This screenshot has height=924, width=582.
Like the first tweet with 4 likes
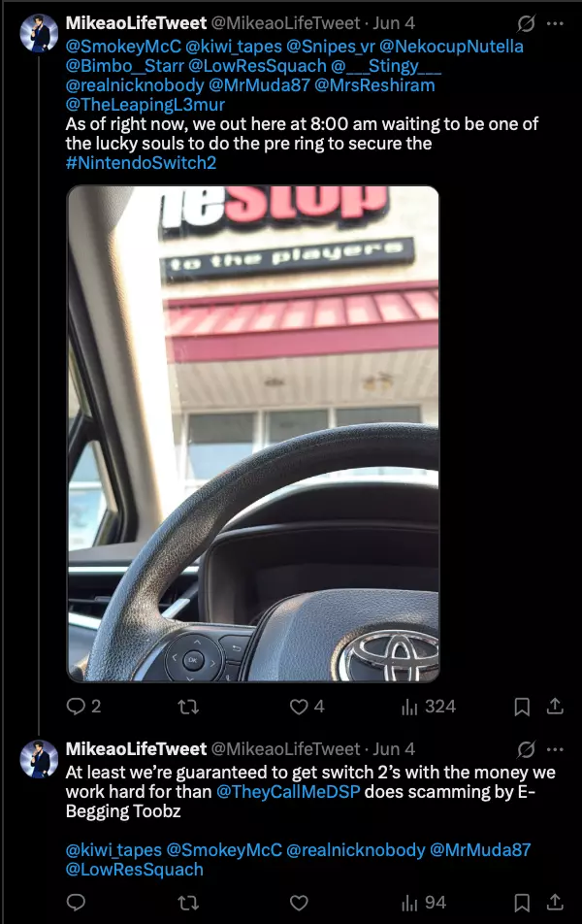tap(307, 706)
